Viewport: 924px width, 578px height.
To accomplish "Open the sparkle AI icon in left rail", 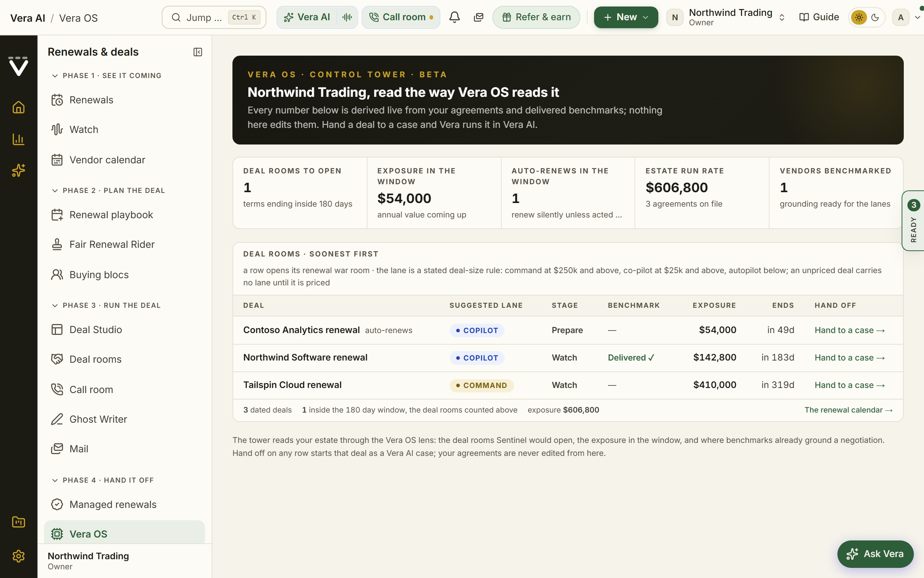I will click(18, 171).
